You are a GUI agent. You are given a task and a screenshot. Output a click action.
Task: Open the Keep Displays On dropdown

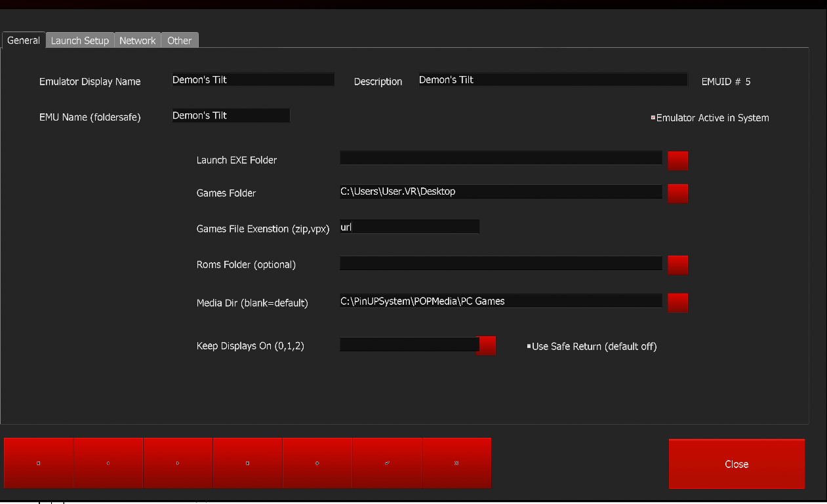tap(486, 345)
